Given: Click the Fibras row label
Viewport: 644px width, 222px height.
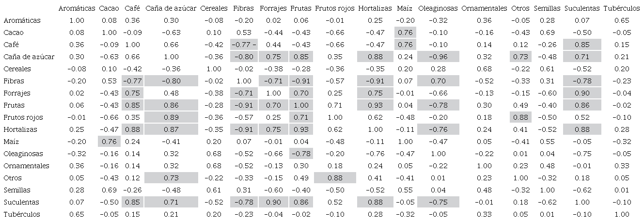Looking at the screenshot, I should tap(14, 81).
